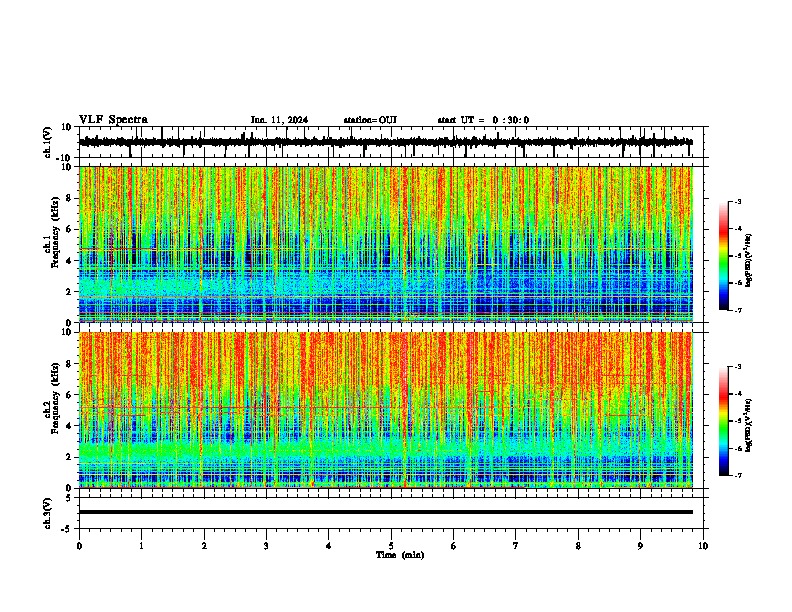Screen dimensions: 792x612
Task: Click the "station=OUJ" label
Action: click(x=370, y=120)
